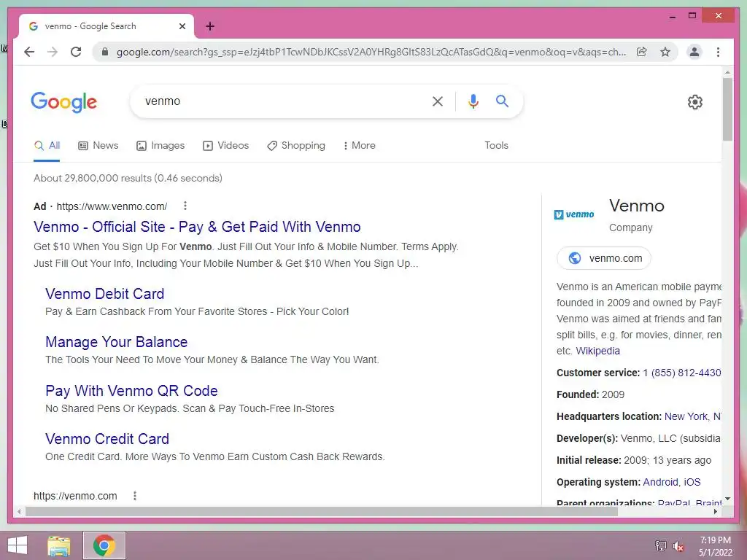Select the All results tab
Screen dimensions: 747x560
[47, 146]
